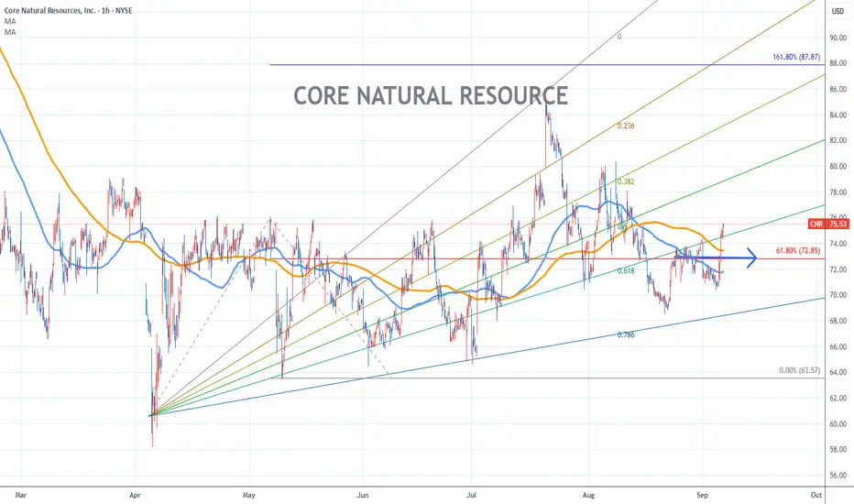Click the May label on time axis
Screen dimensions: 854x504
[x=249, y=495]
